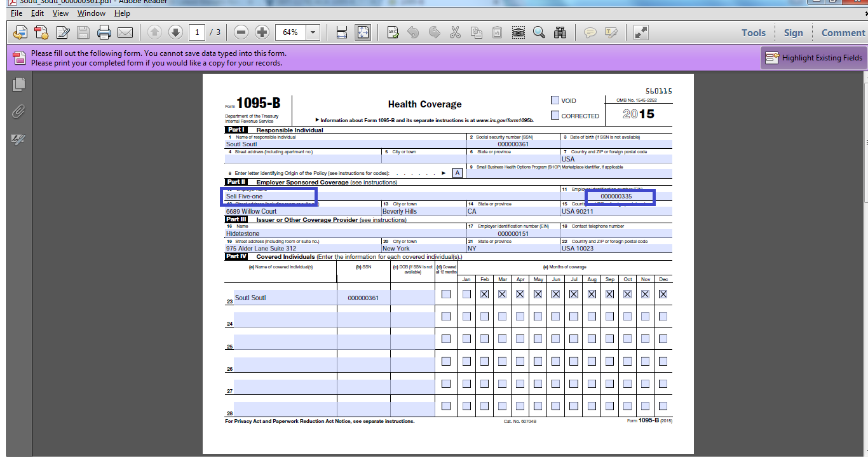
Task: Click the Print icon in toolbar
Action: point(104,32)
